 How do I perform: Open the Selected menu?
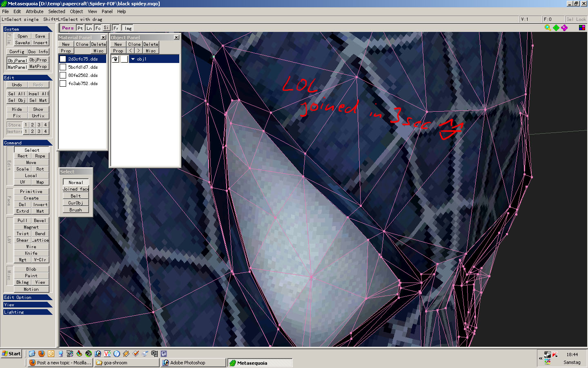pyautogui.click(x=57, y=11)
